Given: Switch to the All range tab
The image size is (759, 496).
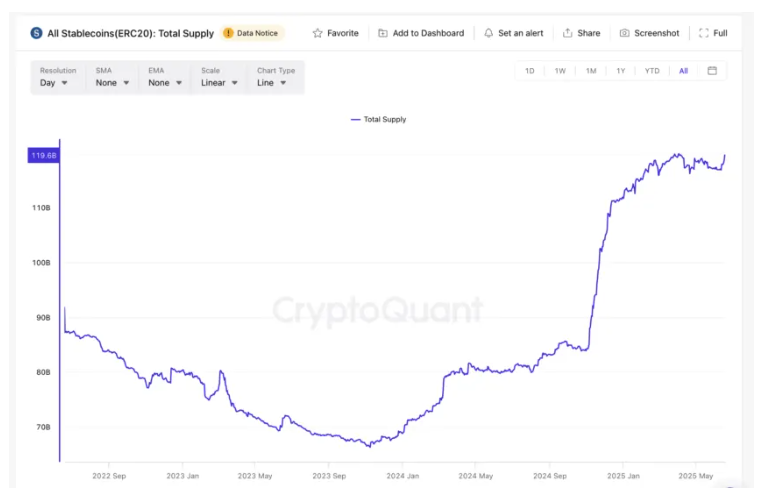Looking at the screenshot, I should [683, 71].
